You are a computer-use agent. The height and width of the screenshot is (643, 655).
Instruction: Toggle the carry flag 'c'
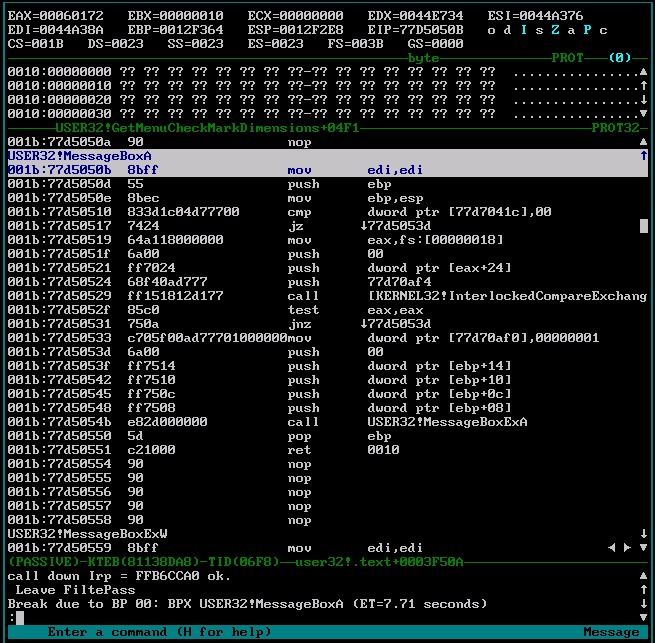tap(603, 30)
